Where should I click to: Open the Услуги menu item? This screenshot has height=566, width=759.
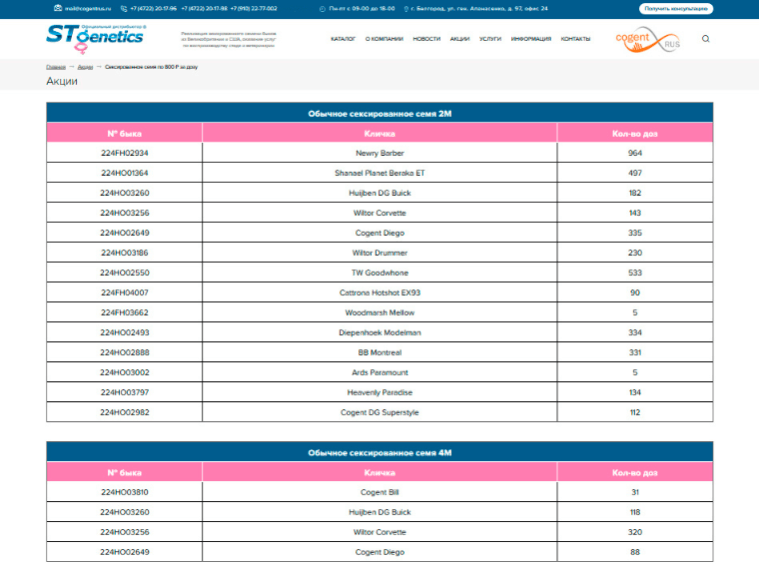[x=490, y=39]
